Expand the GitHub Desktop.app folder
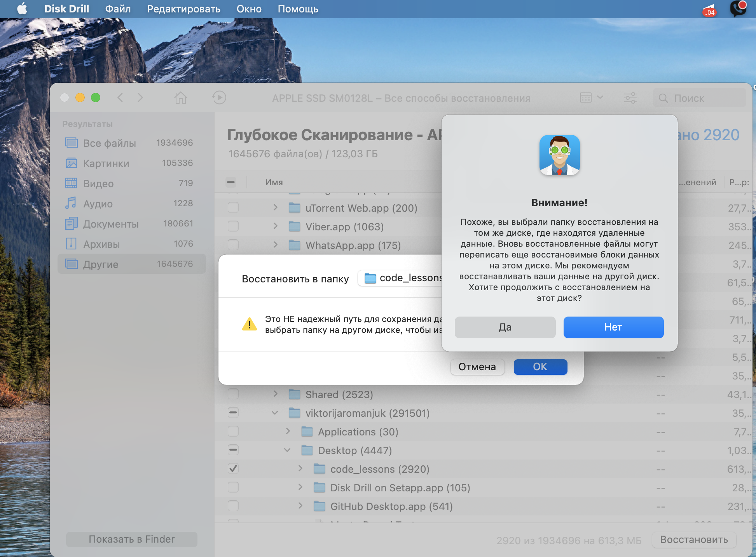 300,506
